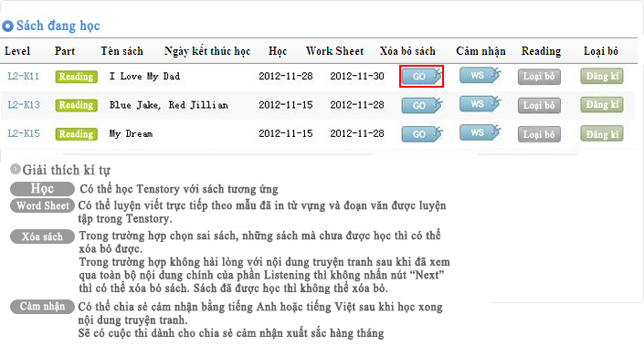Click date 2012-11-15 in Blue Jake row
Screen dimensions: 644x347
pos(286,105)
